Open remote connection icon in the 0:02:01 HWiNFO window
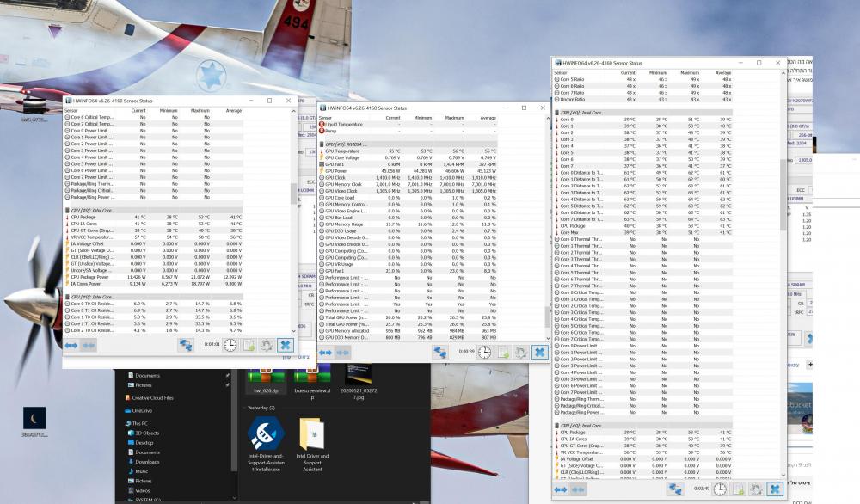This screenshot has width=860, height=504. click(186, 346)
